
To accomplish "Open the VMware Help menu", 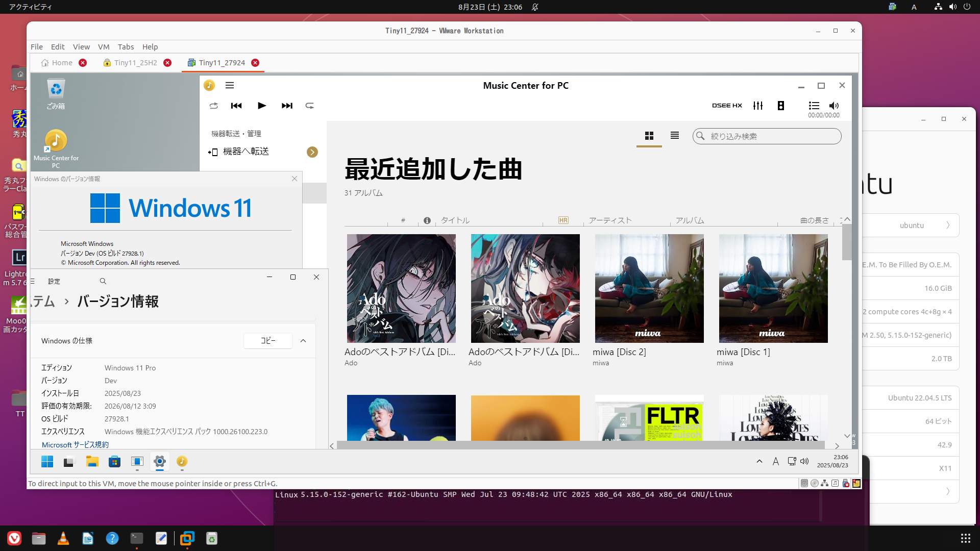I will click(x=150, y=46).
